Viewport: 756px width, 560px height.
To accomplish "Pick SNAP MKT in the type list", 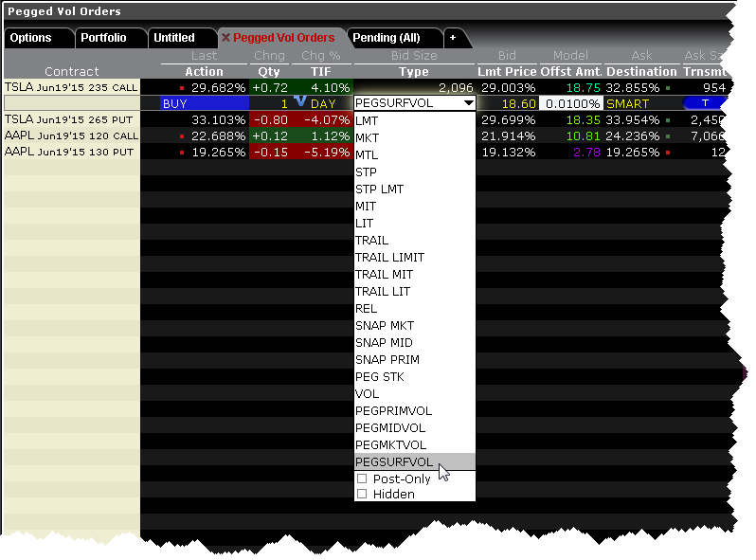I will tap(384, 326).
